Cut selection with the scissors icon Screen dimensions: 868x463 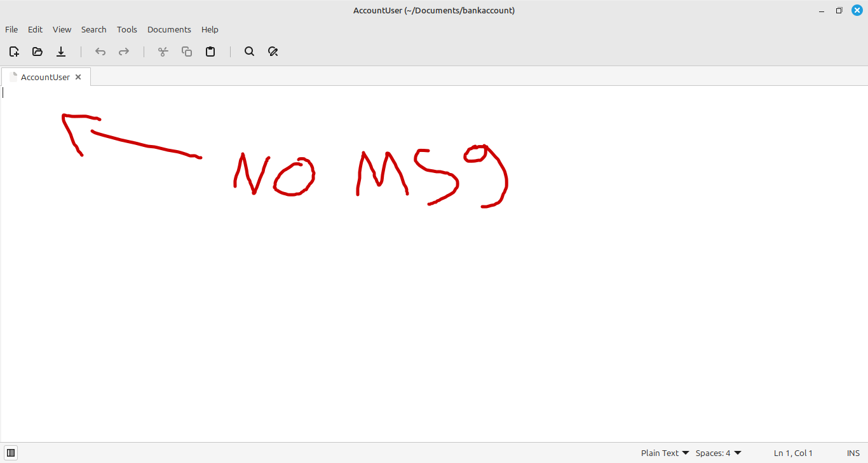(x=163, y=52)
